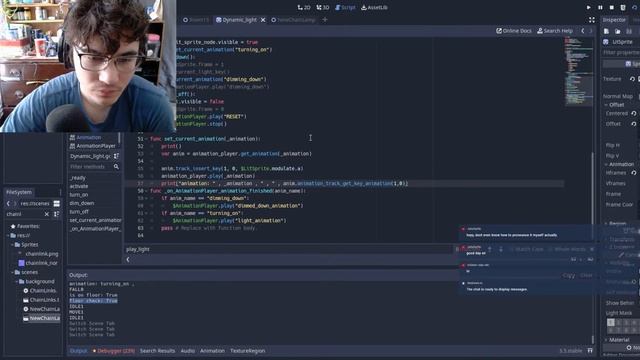
Task: Click the play_light find field
Action: [x=288, y=249]
